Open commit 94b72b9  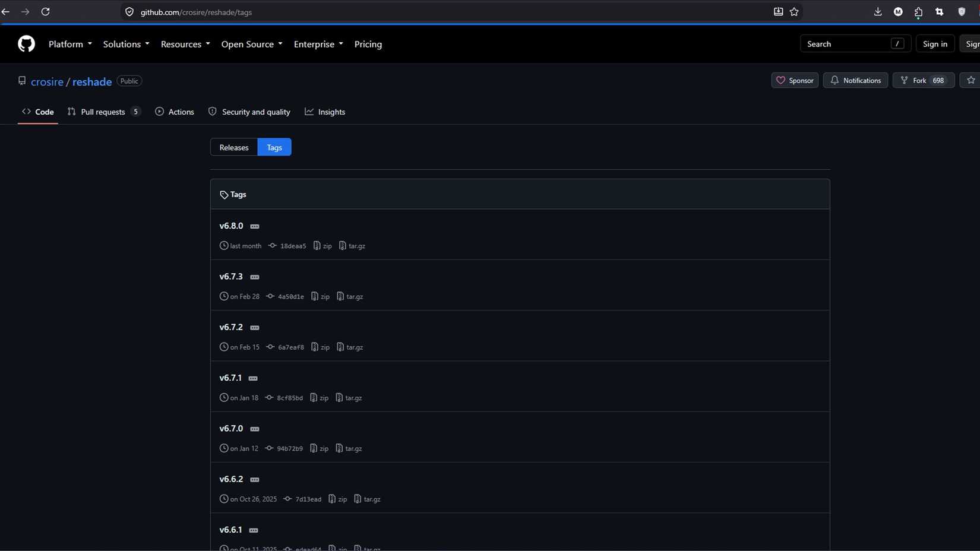tap(284, 448)
